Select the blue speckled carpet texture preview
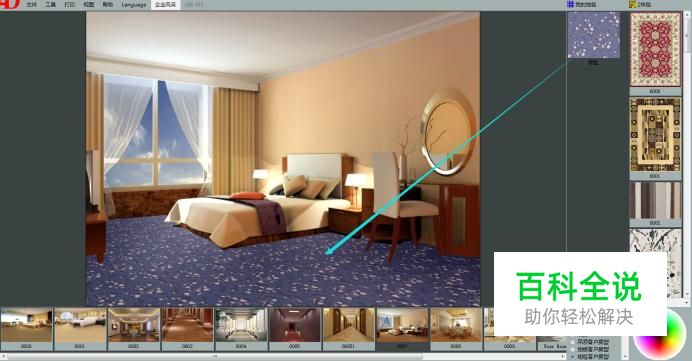The width and height of the screenshot is (692, 361). coord(594,35)
